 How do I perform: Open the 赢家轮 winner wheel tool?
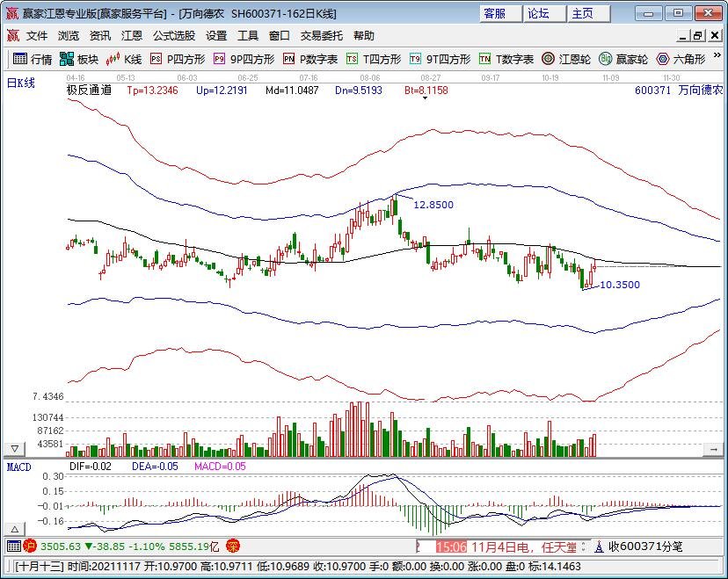pyautogui.click(x=623, y=59)
